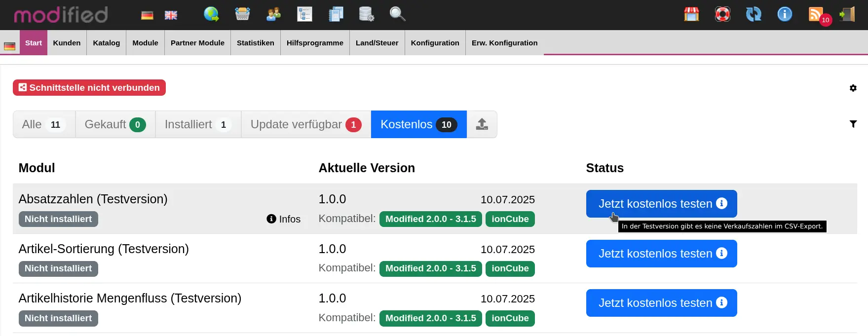Open the Hilfsprogramme menu
The width and height of the screenshot is (868, 336).
coord(315,43)
